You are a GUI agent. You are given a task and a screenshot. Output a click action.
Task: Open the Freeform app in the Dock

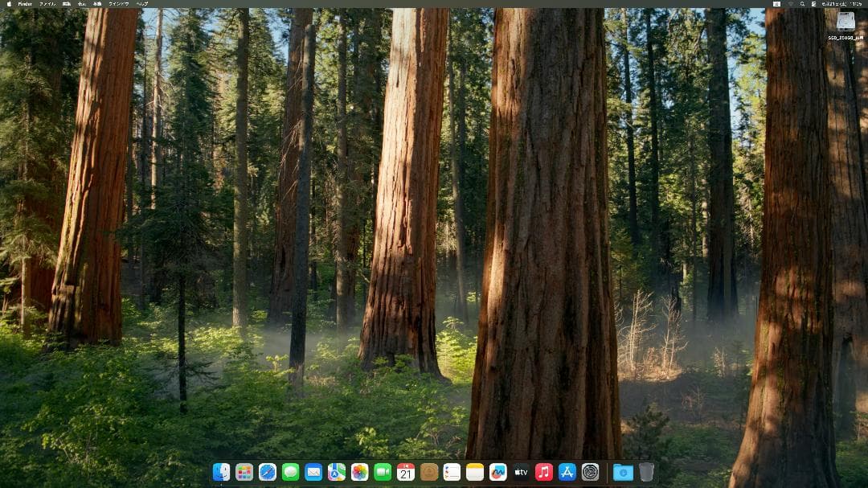[498, 472]
